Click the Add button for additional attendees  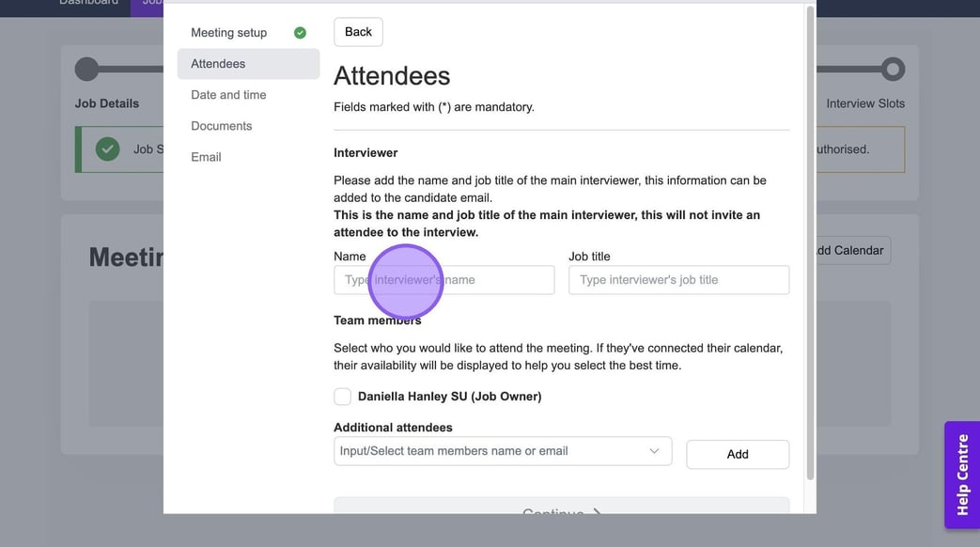click(x=738, y=454)
